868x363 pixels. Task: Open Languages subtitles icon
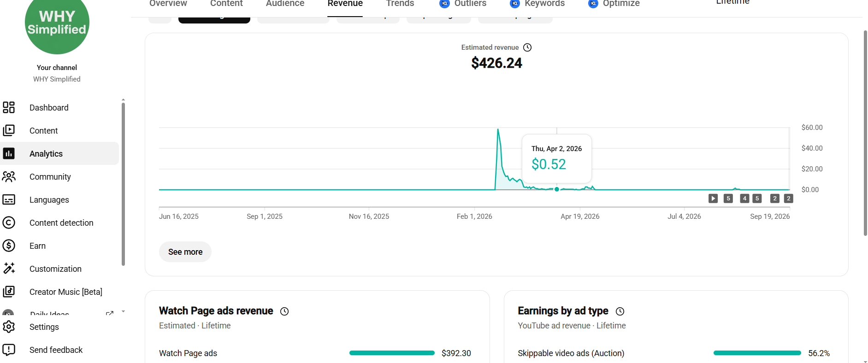pyautogui.click(x=9, y=199)
